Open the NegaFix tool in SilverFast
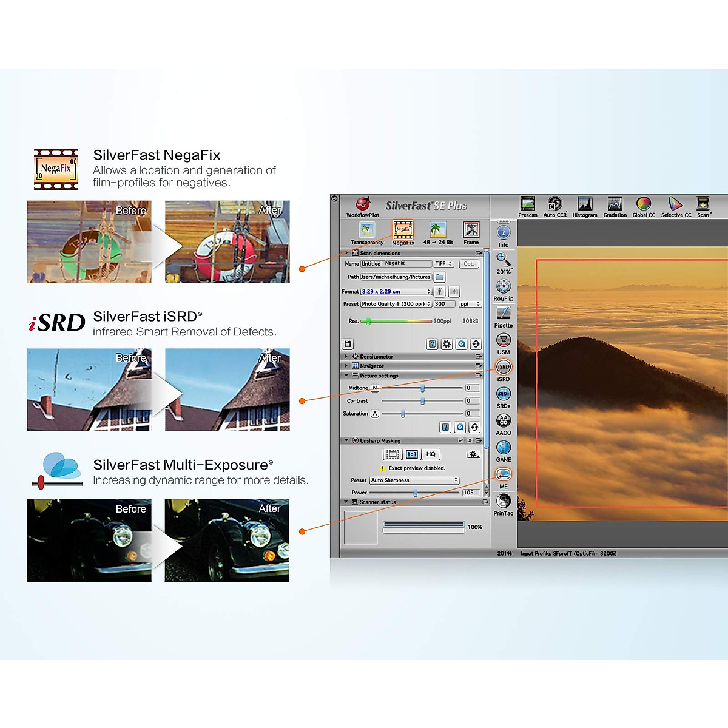 point(403,231)
